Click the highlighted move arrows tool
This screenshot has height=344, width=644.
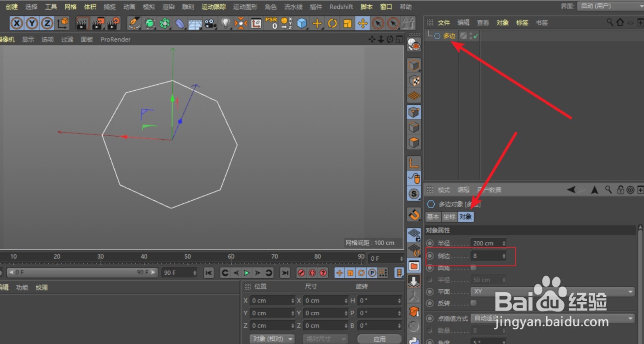click(x=363, y=23)
